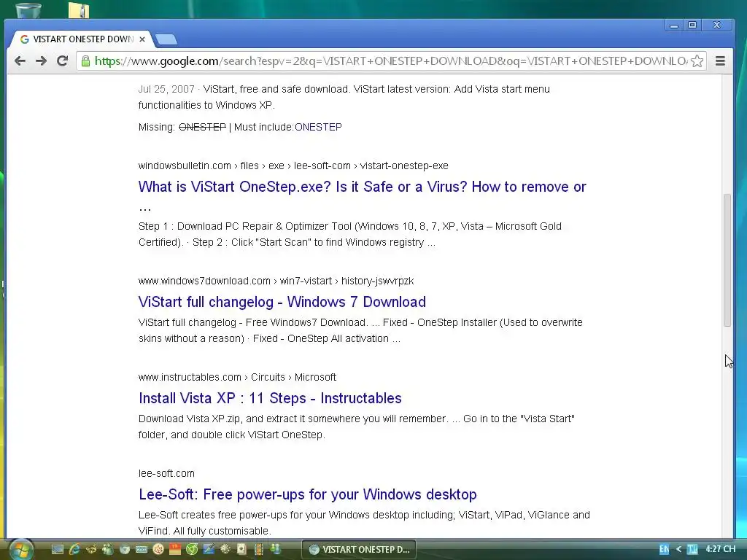
Task: Click the Jul 25, 2007 date text
Action: pyautogui.click(x=166, y=89)
